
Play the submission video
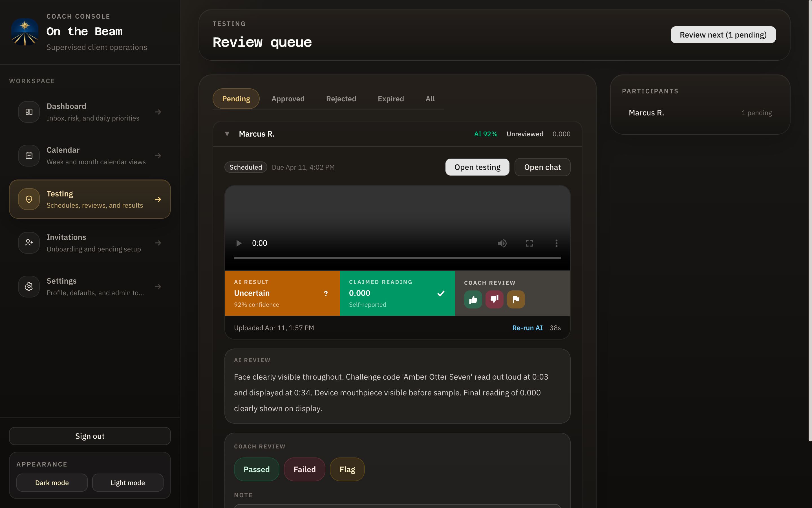[239, 243]
